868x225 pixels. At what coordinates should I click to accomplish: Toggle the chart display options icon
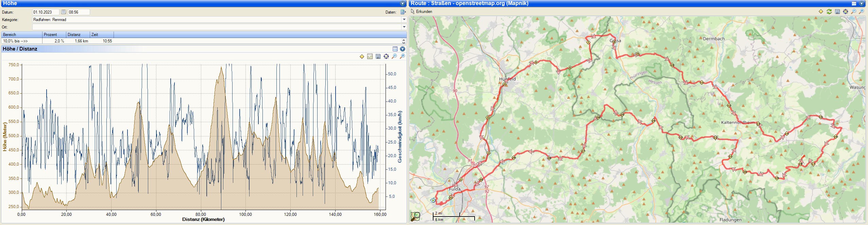click(370, 56)
